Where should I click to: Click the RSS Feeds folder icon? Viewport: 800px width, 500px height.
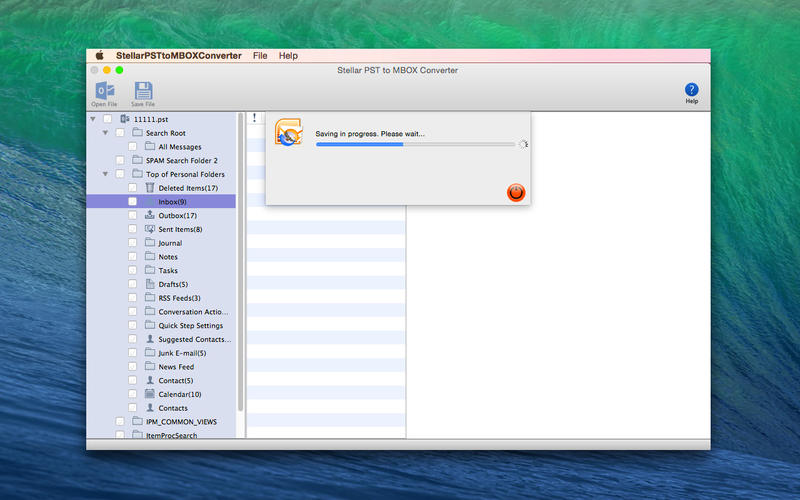pos(150,297)
